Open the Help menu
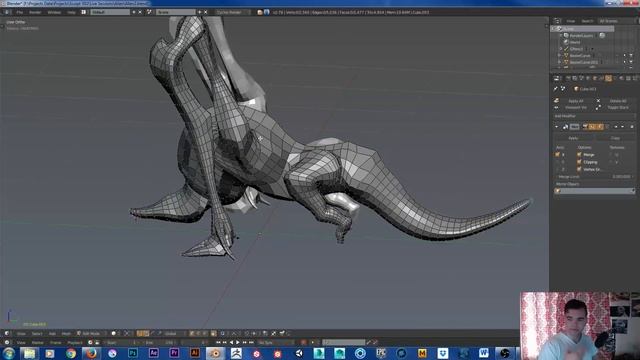 71,12
